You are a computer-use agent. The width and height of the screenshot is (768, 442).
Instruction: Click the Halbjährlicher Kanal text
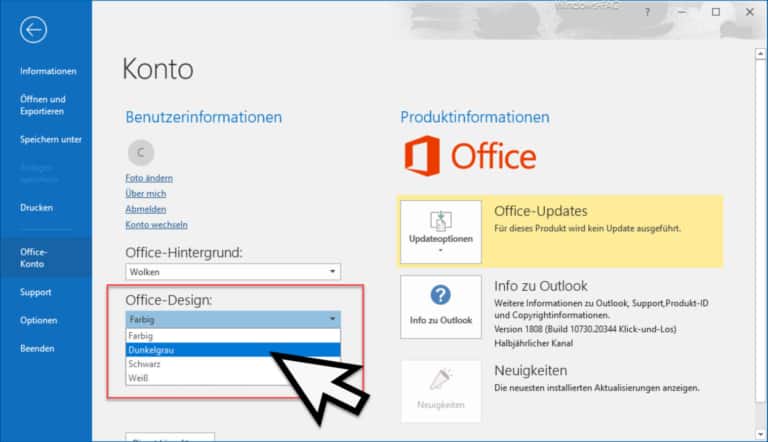pos(533,343)
